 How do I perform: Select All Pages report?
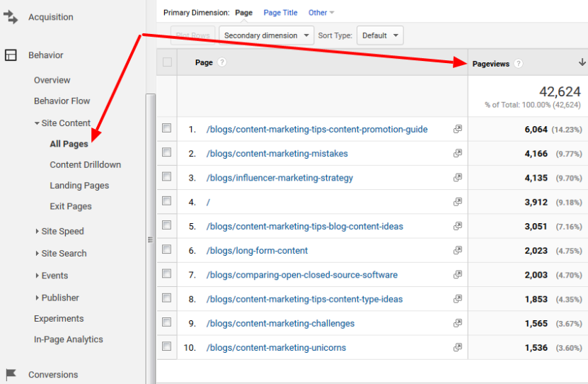[69, 144]
